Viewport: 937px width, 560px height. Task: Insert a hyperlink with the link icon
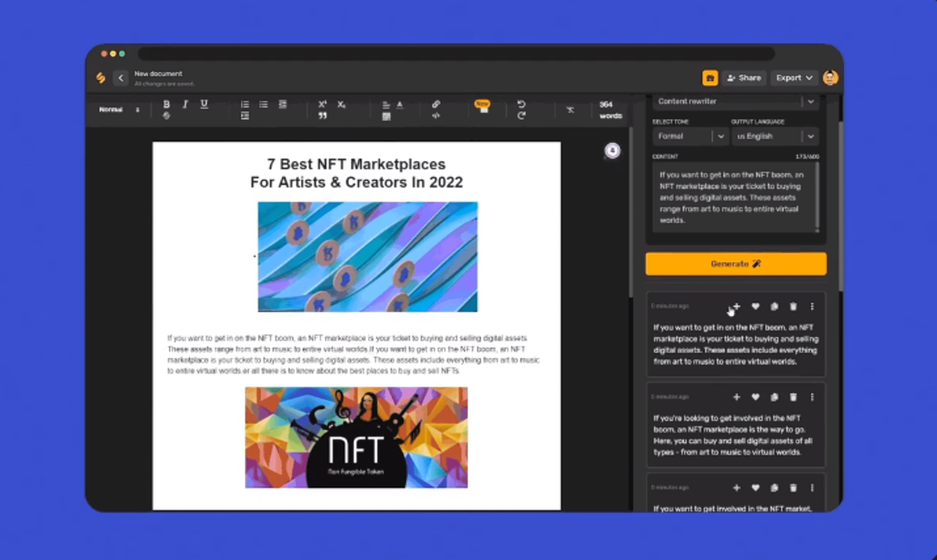click(x=436, y=105)
